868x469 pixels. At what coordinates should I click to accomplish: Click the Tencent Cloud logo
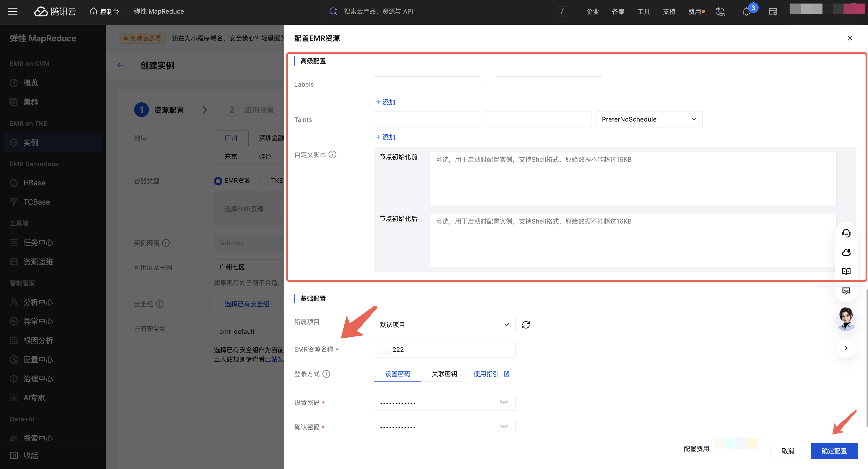click(55, 12)
